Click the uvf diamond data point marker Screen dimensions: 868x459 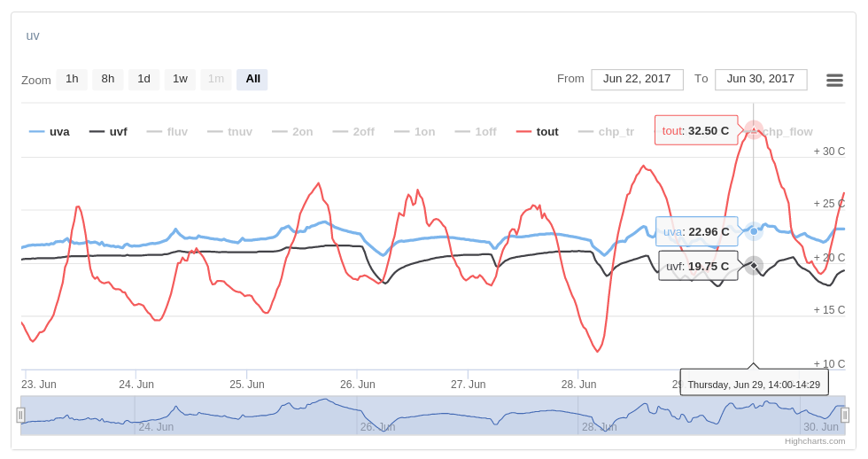pyautogui.click(x=754, y=265)
